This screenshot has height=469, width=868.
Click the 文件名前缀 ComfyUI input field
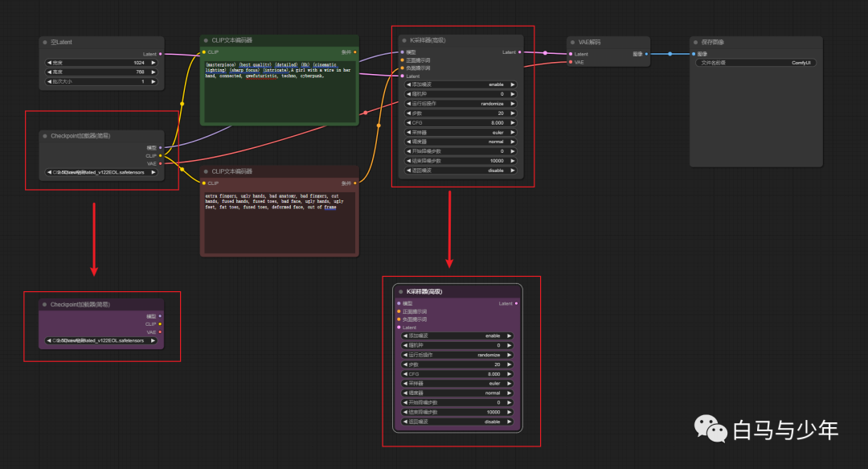tap(755, 63)
